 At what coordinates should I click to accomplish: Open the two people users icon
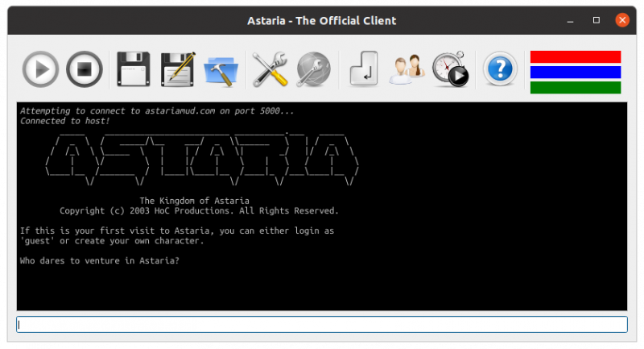[x=407, y=69]
